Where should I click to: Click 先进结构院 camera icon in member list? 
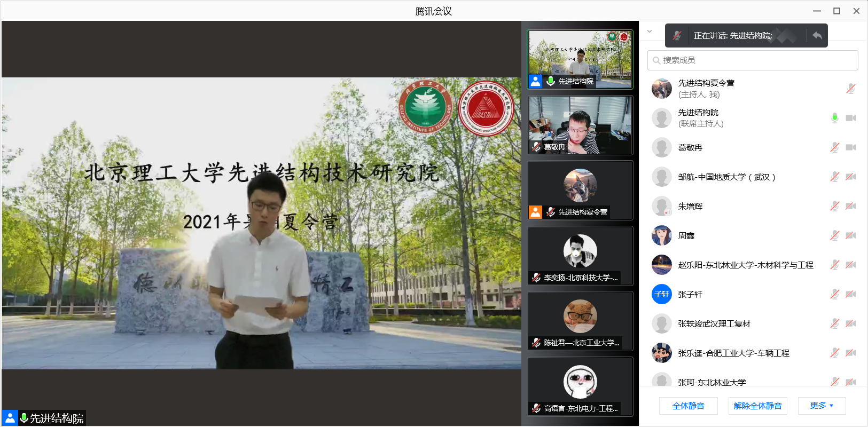coord(851,118)
